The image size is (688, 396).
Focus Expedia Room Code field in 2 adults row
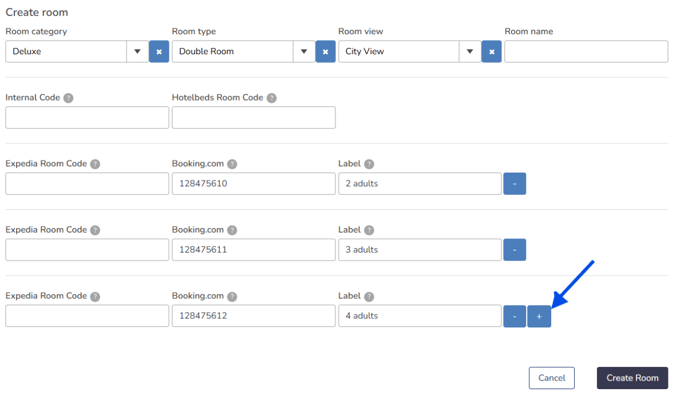click(x=87, y=183)
